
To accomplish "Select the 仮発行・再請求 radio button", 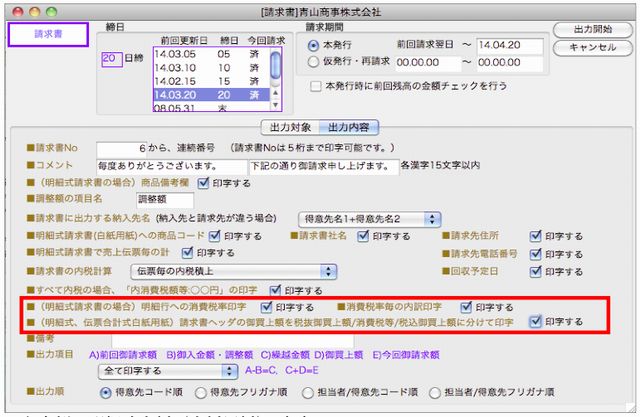I will pyautogui.click(x=313, y=62).
